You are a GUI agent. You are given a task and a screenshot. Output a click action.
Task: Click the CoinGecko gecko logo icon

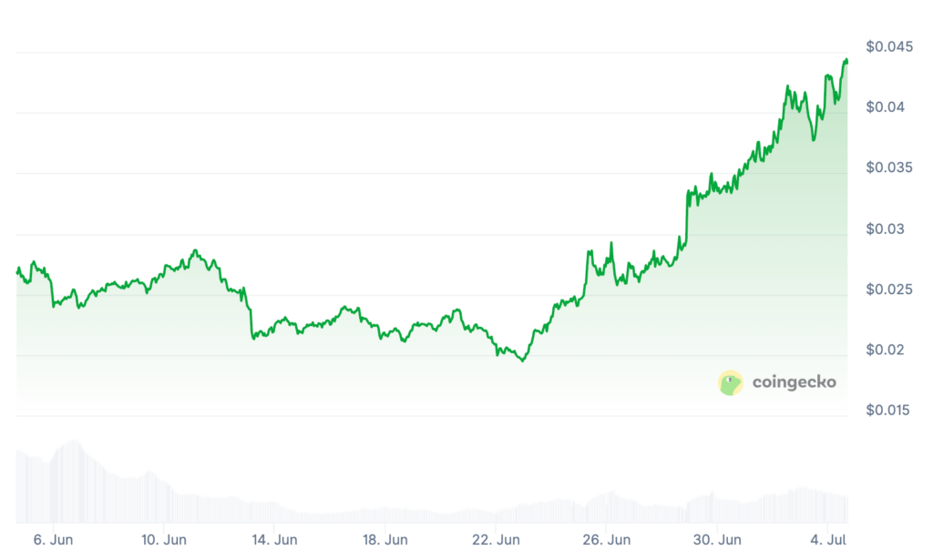pos(731,382)
